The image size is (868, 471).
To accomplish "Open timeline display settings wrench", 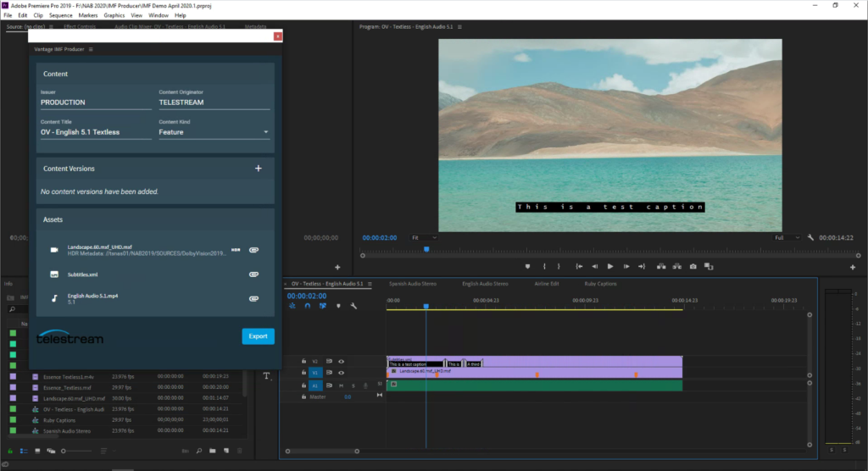I will coord(353,306).
